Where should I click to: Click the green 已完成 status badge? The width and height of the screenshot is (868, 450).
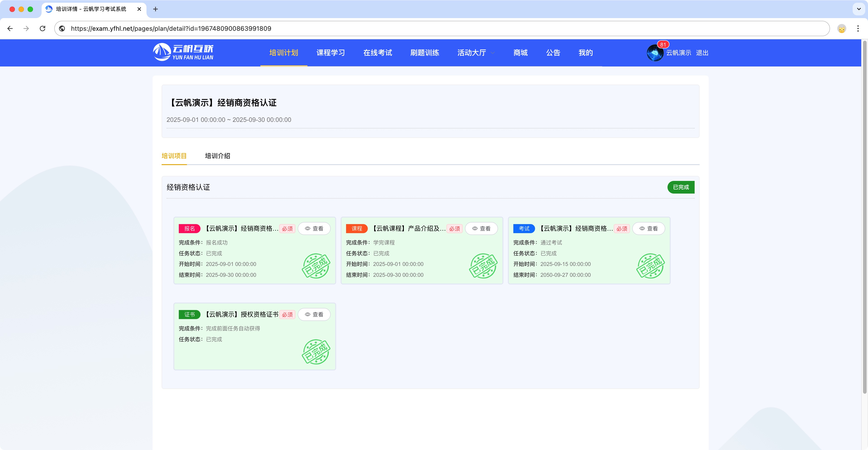click(x=681, y=187)
